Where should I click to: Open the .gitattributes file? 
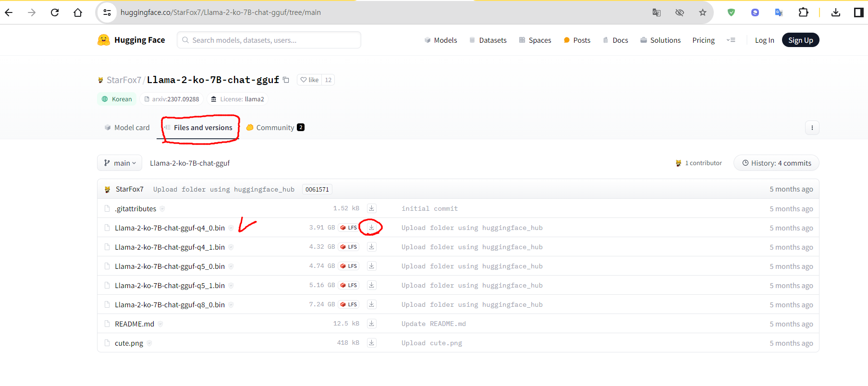135,208
